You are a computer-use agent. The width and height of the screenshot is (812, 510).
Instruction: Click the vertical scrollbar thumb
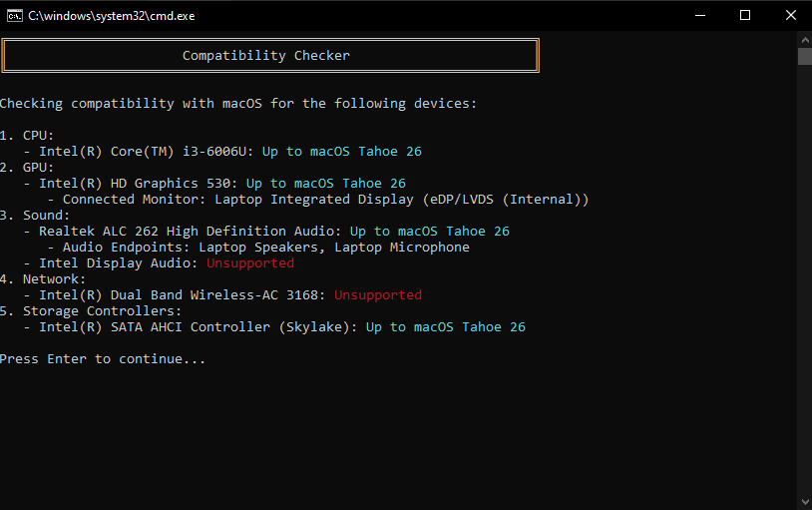point(805,56)
